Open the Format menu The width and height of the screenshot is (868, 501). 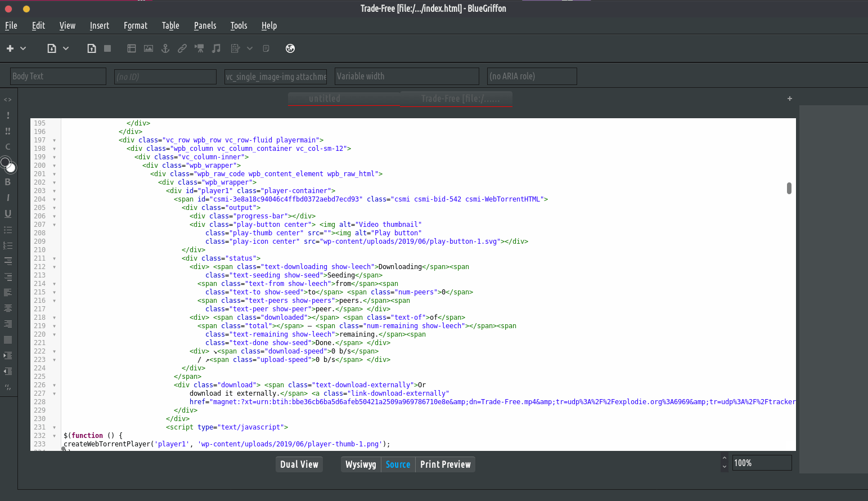tap(135, 25)
